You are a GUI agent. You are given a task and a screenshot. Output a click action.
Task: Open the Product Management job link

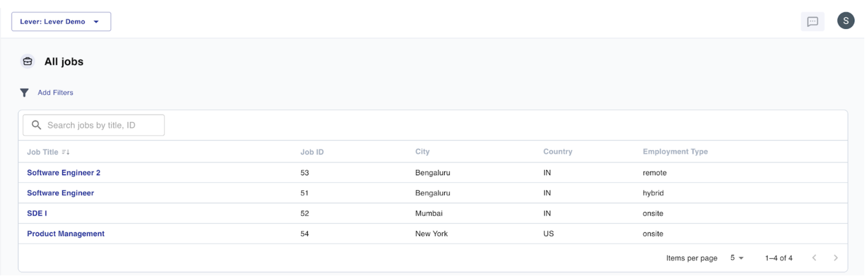pos(66,234)
